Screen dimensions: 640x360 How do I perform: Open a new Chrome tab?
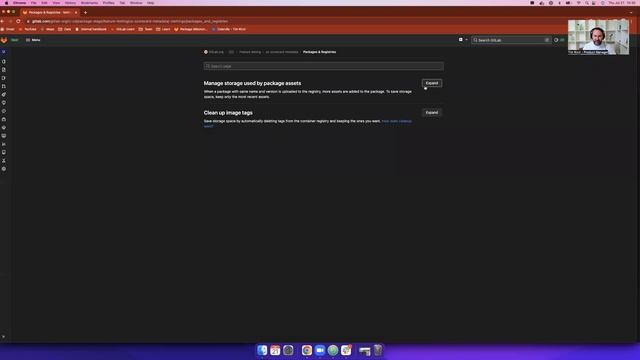pos(85,13)
